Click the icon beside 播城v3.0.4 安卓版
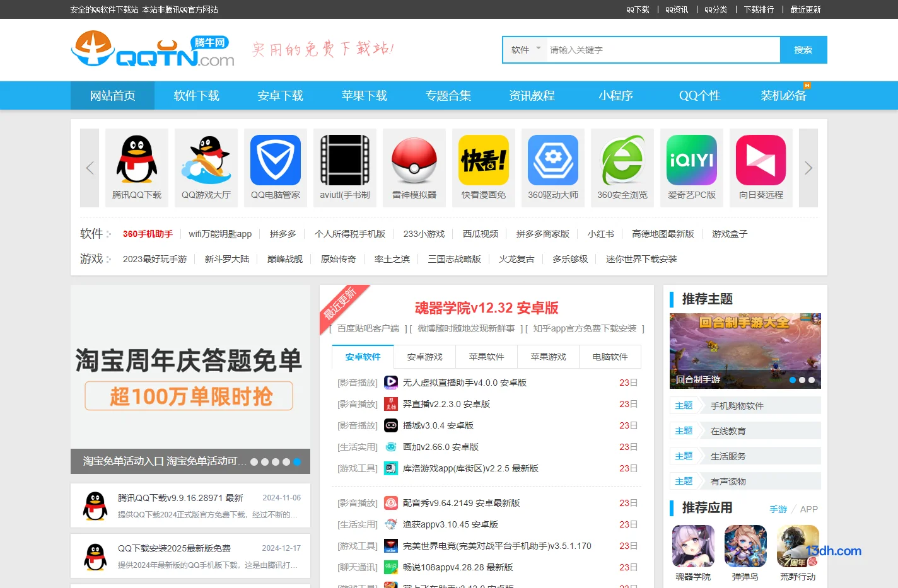The image size is (898, 588). tap(391, 425)
